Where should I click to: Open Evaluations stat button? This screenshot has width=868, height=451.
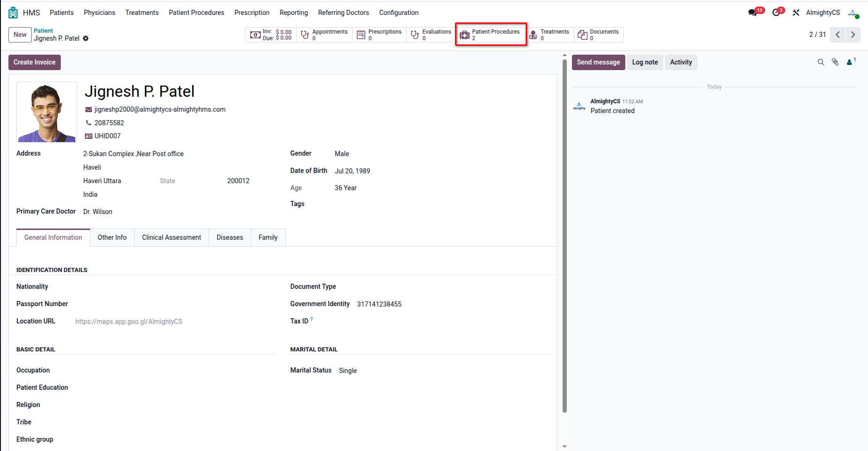coord(431,35)
